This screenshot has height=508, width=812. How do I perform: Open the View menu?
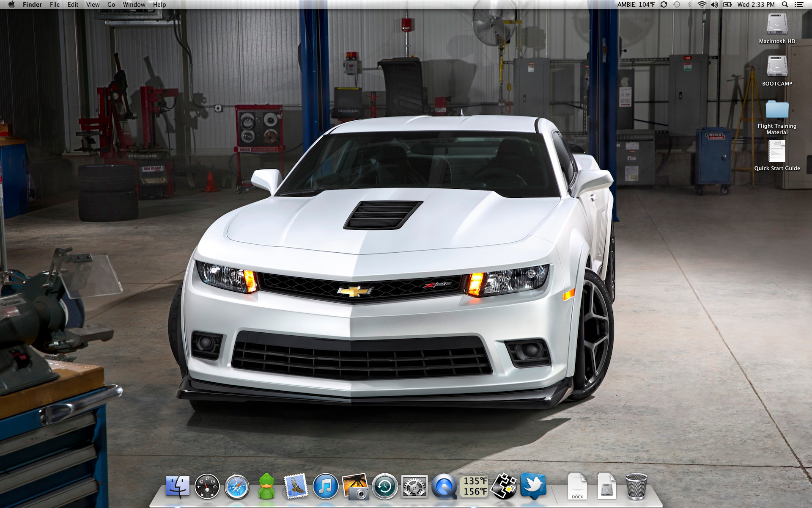pos(93,5)
